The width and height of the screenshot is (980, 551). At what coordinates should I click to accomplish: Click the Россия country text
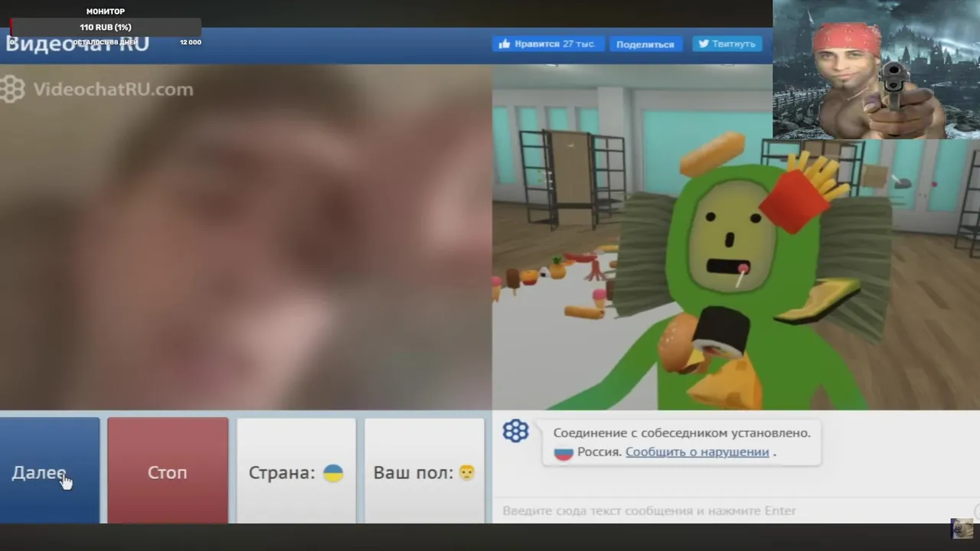(599, 452)
